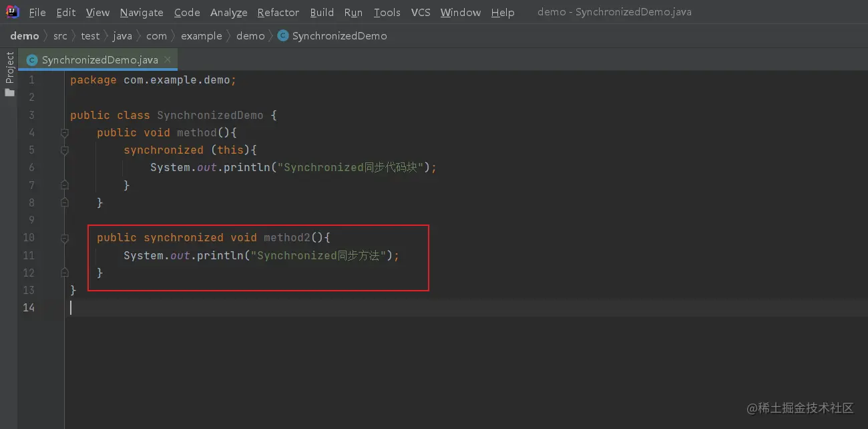Click the src breadcrumb
This screenshot has width=868, height=429.
pyautogui.click(x=60, y=36)
